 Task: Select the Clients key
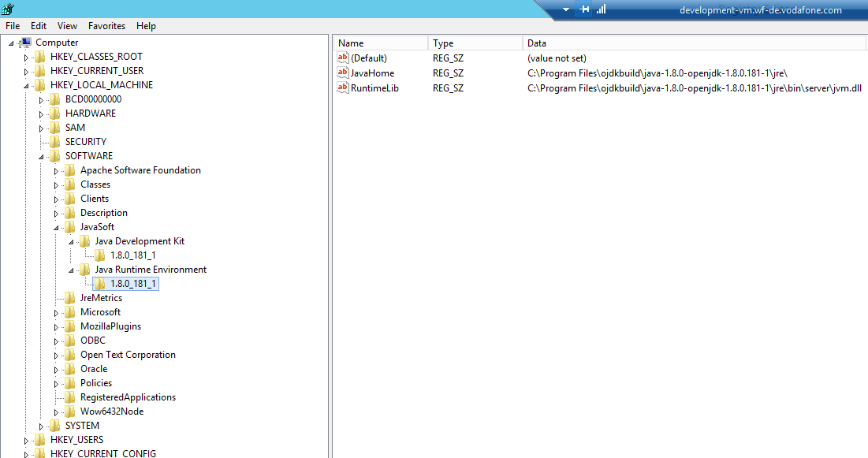(95, 199)
